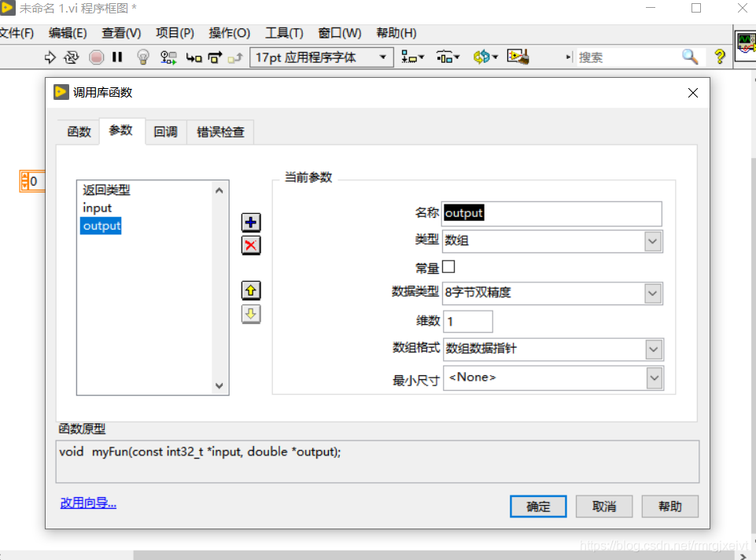Move parameter up with the up arrow button
This screenshot has width=756, height=560.
tap(251, 290)
